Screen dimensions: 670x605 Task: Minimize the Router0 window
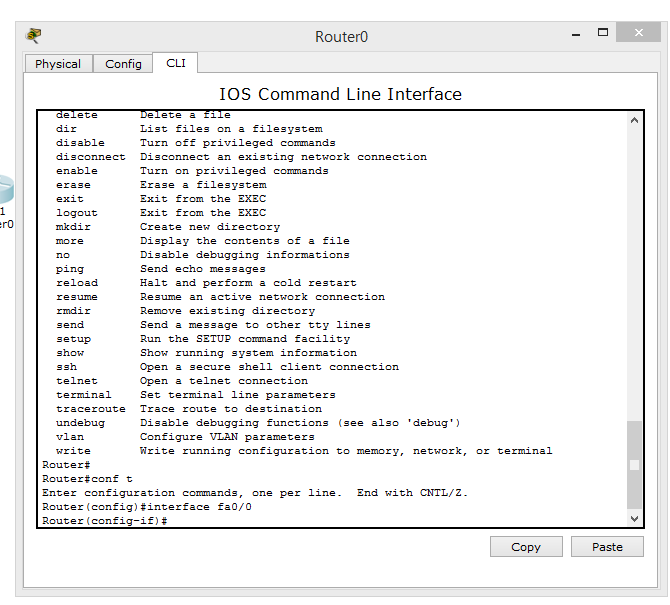(x=576, y=33)
